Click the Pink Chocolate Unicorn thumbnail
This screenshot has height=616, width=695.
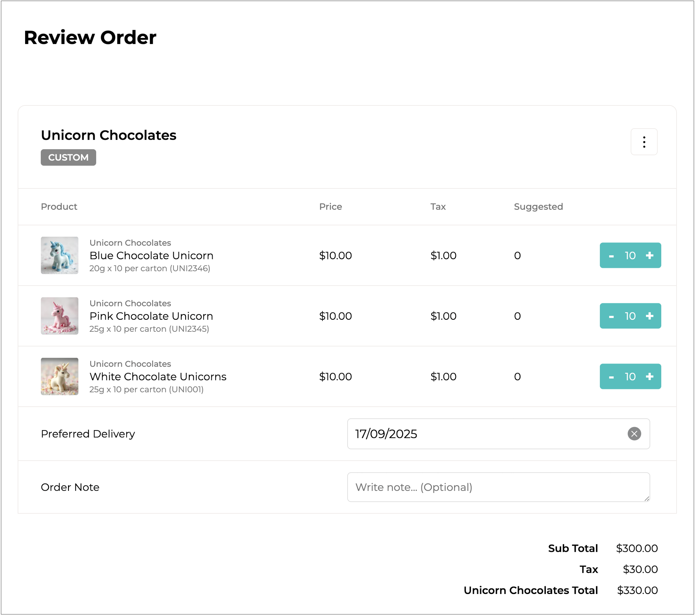click(59, 316)
